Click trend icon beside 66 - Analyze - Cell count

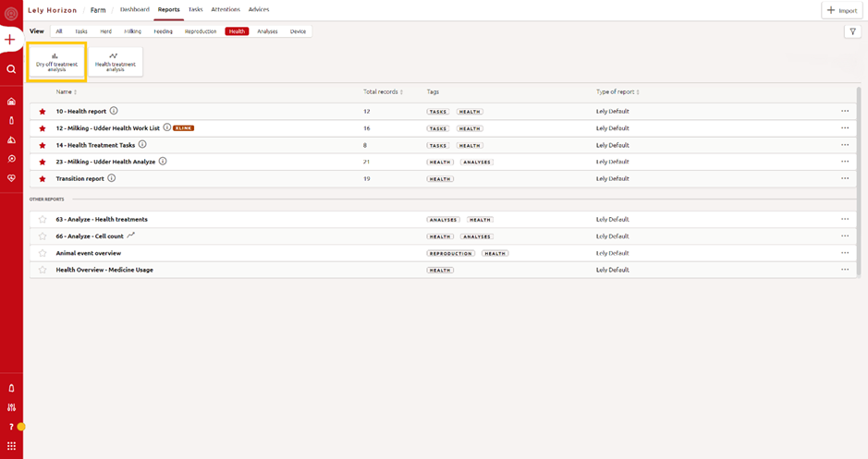click(130, 236)
